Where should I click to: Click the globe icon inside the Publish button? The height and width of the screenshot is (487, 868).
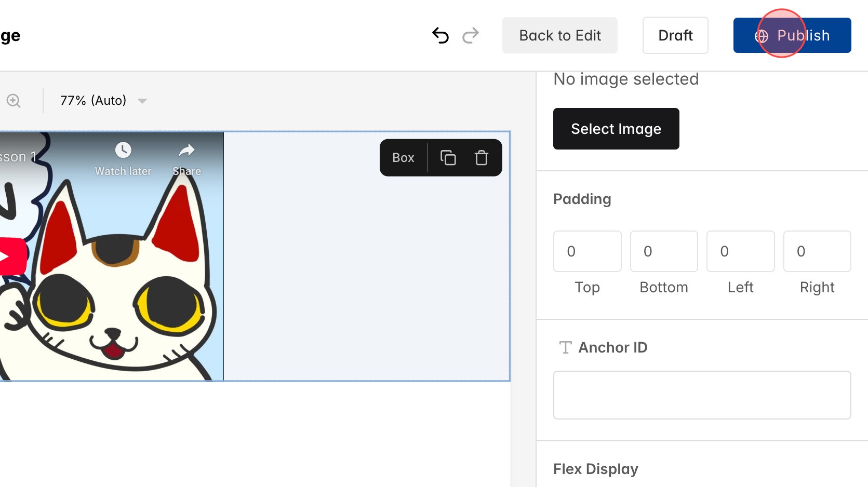tap(760, 35)
